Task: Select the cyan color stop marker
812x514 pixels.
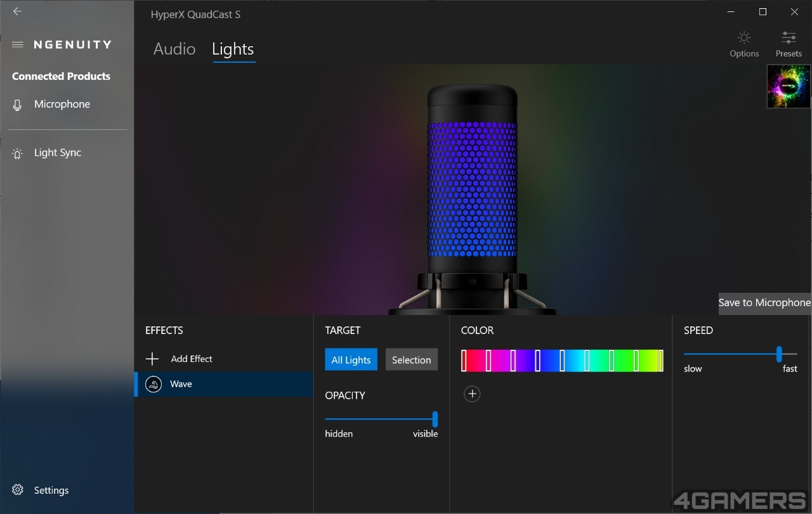Action: [587, 360]
